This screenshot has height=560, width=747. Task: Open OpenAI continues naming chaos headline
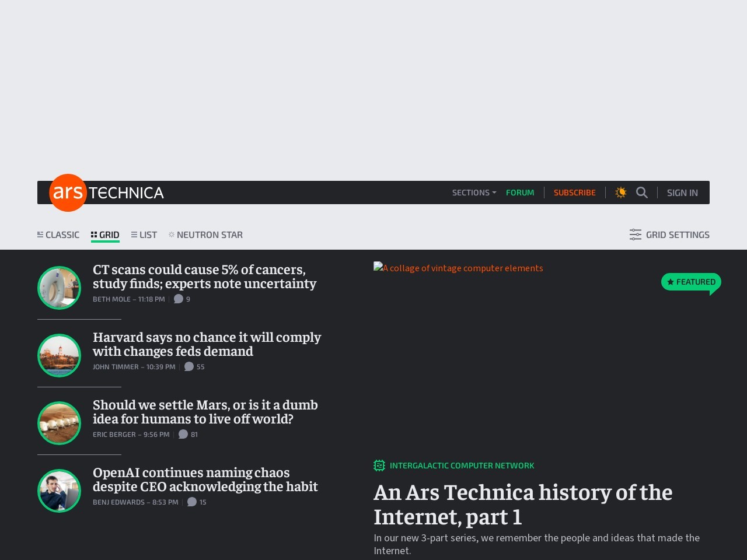[205, 480]
